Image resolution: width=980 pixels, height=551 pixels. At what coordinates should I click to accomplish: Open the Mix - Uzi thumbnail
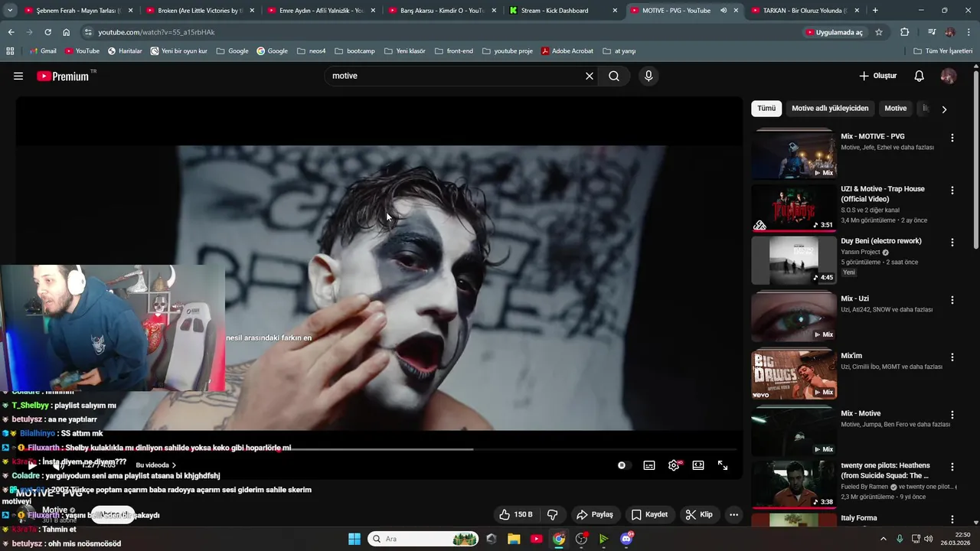tap(794, 317)
